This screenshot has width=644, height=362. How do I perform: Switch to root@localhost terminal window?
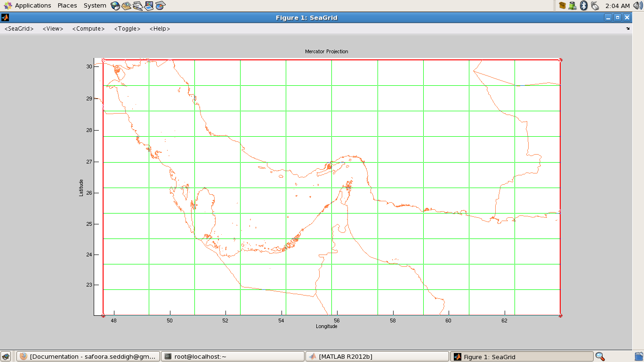click(x=232, y=357)
